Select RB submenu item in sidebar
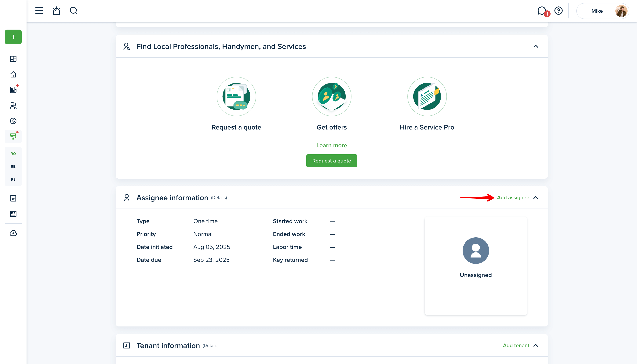 pos(13,166)
